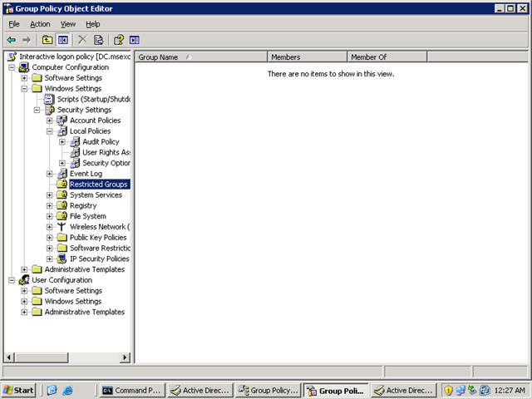Image resolution: width=532 pixels, height=399 pixels.
Task: Open the Start menu
Action: [18, 391]
